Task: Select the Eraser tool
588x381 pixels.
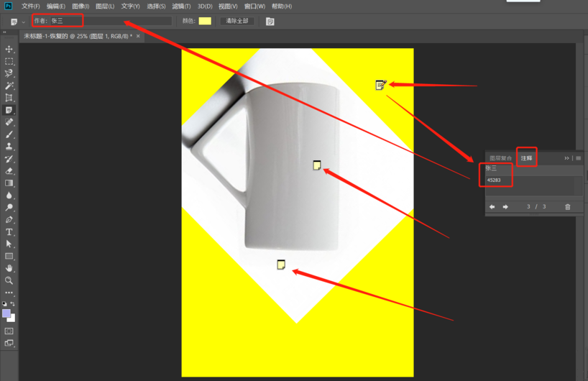Action: coord(9,171)
